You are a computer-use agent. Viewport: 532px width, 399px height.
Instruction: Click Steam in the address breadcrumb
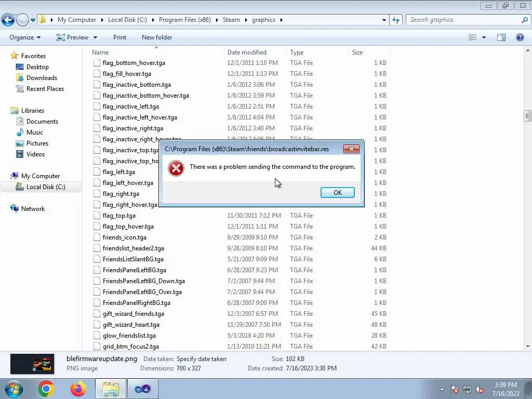[231, 20]
